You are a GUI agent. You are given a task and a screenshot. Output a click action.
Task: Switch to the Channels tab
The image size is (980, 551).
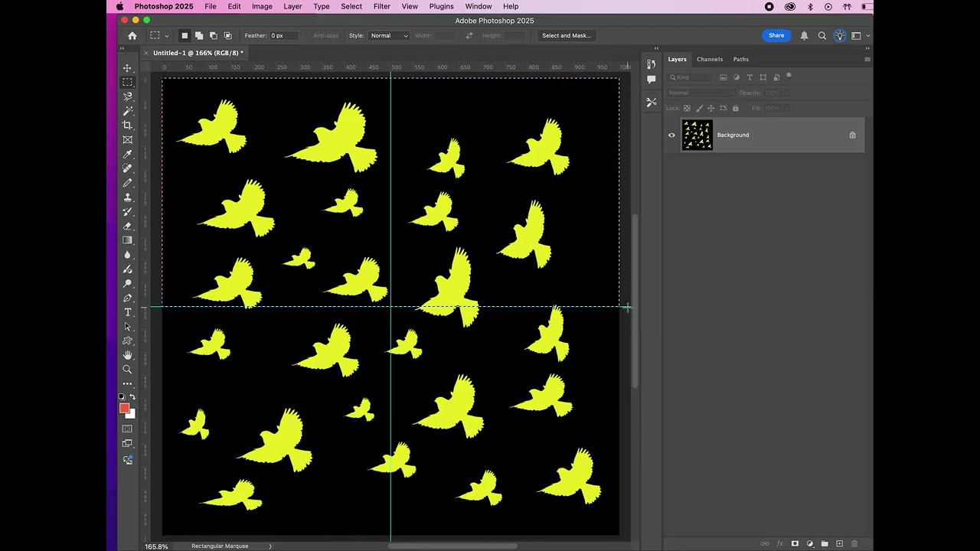pos(710,59)
